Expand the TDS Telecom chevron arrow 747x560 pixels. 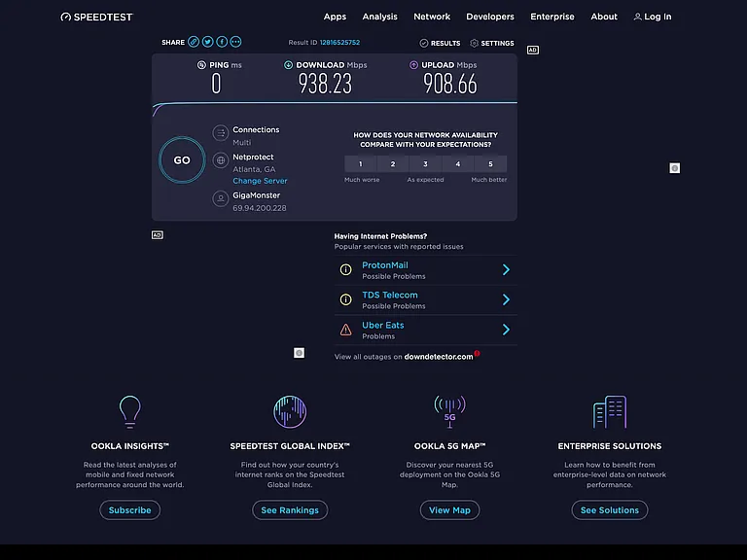click(506, 299)
